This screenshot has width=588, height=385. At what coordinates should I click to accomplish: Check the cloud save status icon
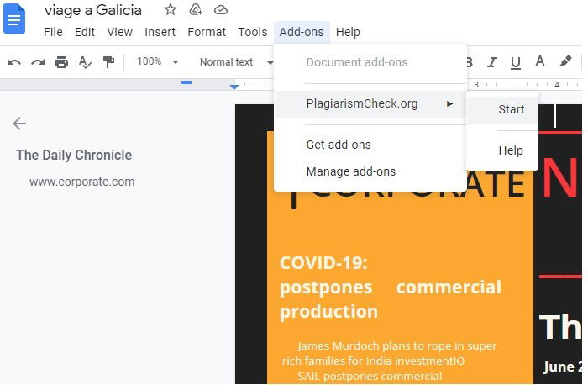tap(220, 10)
